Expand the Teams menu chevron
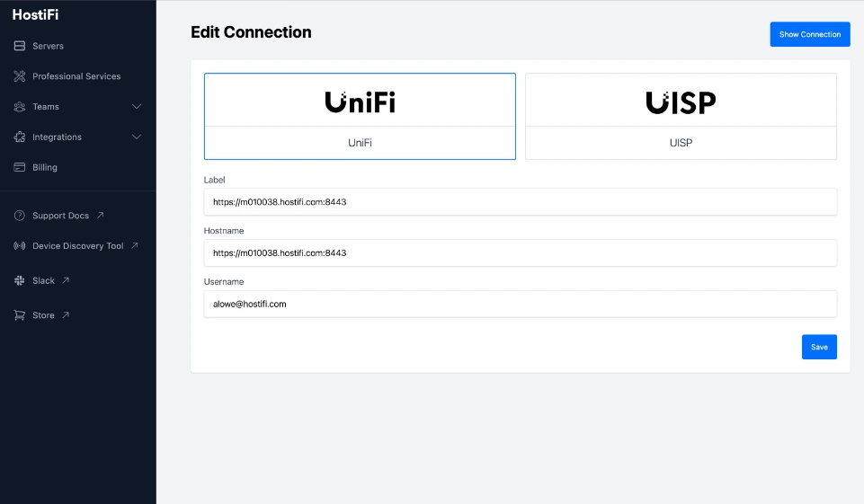Screen dimensions: 864x504 pyautogui.click(x=137, y=106)
